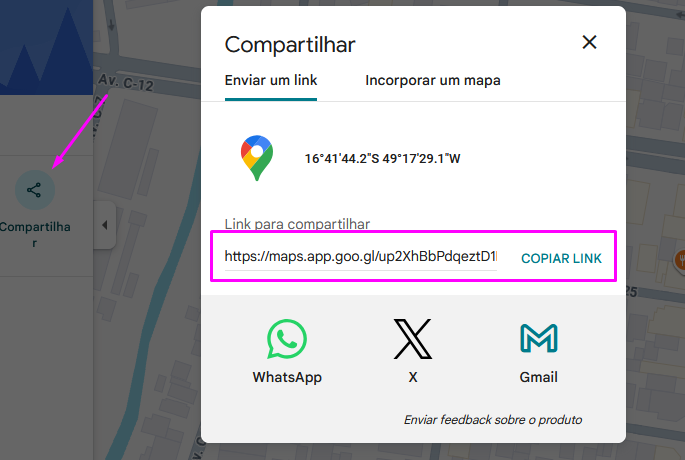This screenshot has height=460, width=685.
Task: Click the blue photo thumbnail in side panel
Action: (x=46, y=47)
